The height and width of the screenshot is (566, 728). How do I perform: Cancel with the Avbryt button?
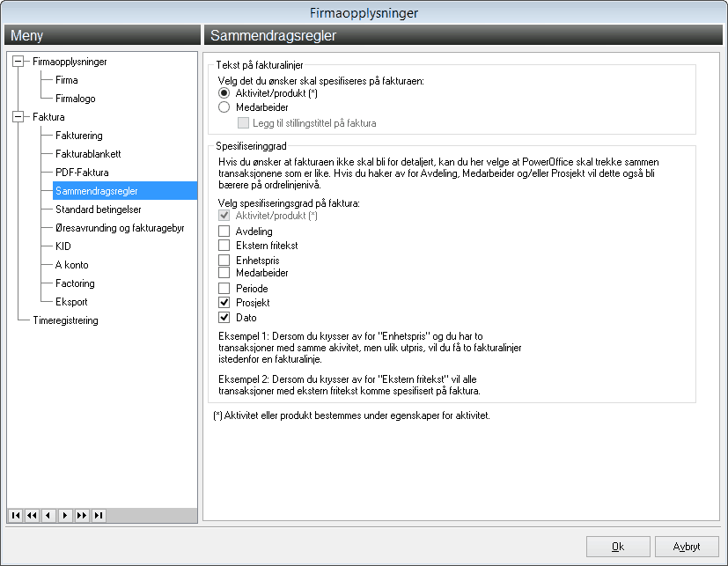687,547
